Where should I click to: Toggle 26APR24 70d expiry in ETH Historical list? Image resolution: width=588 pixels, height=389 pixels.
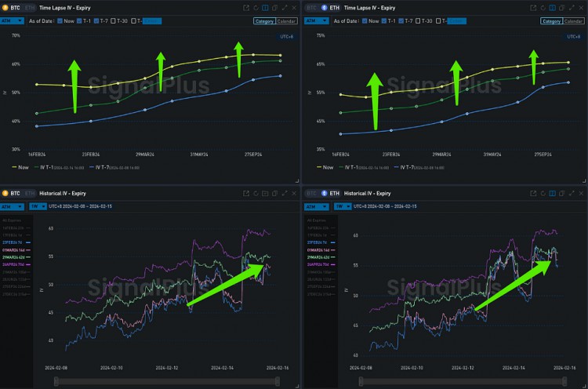point(321,264)
